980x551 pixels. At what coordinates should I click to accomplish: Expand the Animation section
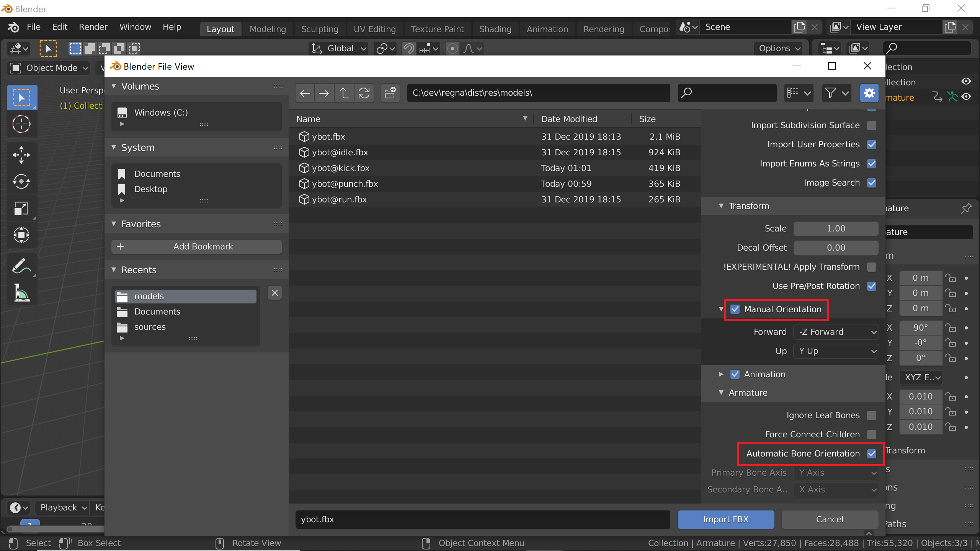tap(721, 374)
